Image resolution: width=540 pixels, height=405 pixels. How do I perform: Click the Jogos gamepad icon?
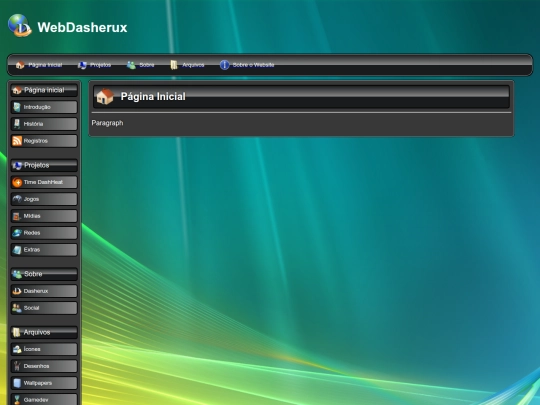[17, 199]
